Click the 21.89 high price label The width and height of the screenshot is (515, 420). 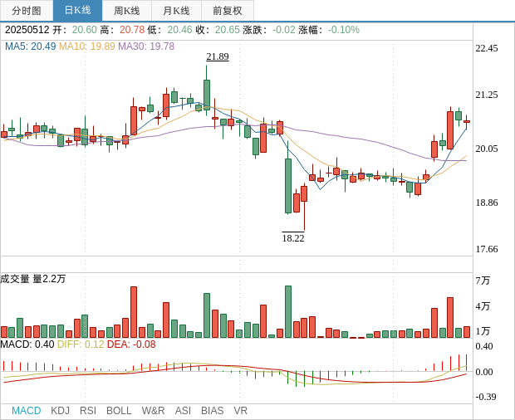(x=218, y=56)
